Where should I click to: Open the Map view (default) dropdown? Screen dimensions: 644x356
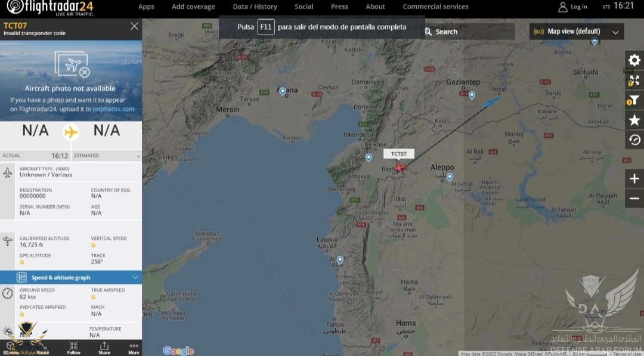pyautogui.click(x=576, y=32)
